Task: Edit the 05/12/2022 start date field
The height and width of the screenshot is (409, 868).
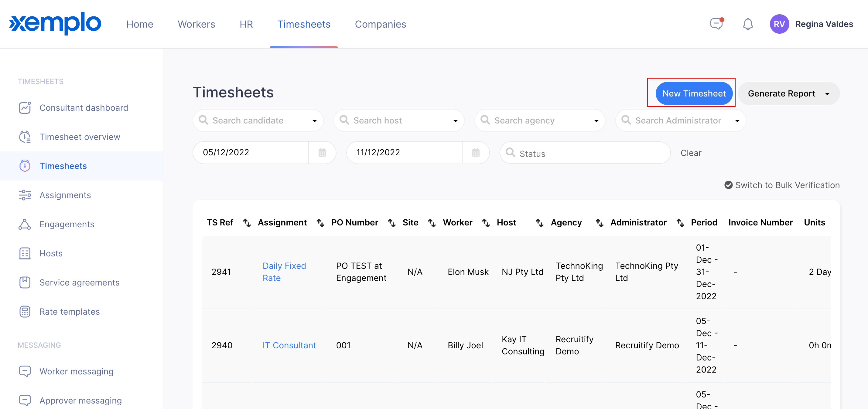Action: click(x=251, y=153)
